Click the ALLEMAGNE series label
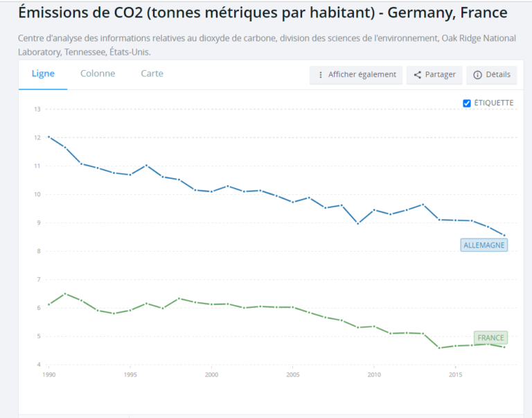 (484, 245)
